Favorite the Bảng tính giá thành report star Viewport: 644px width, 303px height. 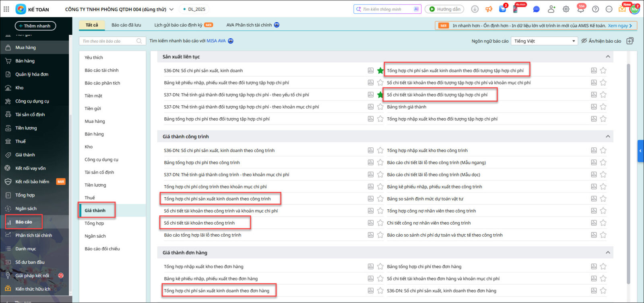point(603,107)
